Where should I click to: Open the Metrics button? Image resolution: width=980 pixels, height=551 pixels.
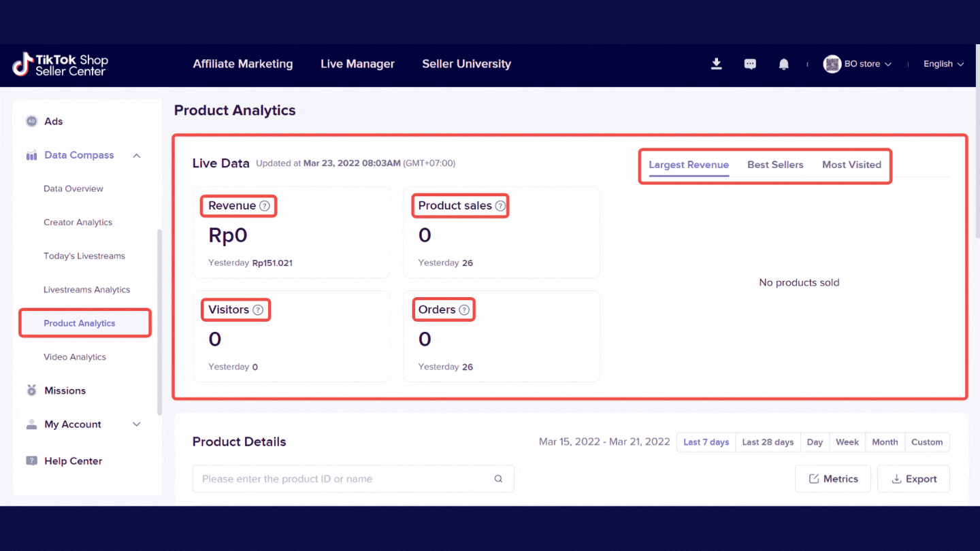[833, 479]
